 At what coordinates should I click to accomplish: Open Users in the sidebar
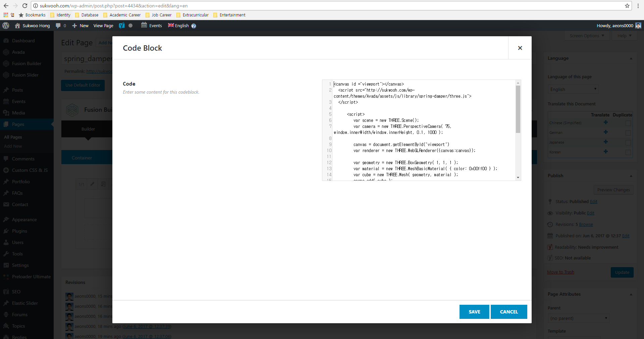(17, 242)
